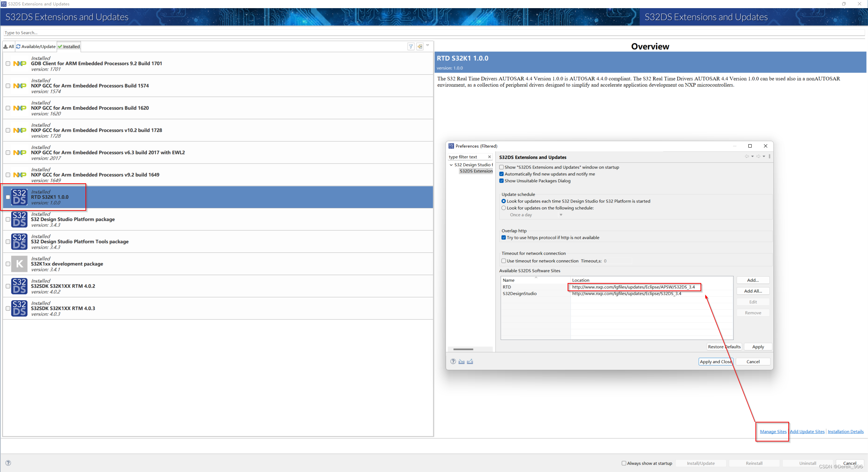This screenshot has height=472, width=868.
Task: Open the view menu triangle in package toolbar
Action: pos(428,45)
